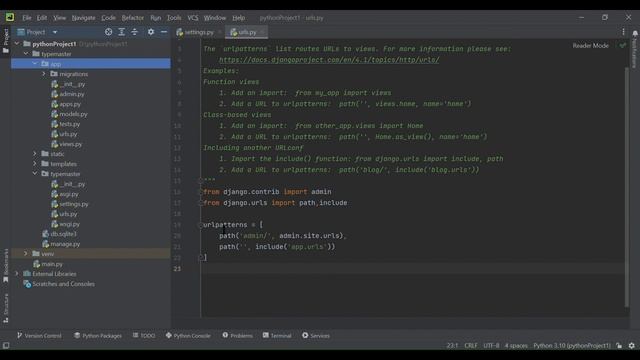This screenshot has width=640, height=360.
Task: Open the Project view dropdown arrow
Action: (x=55, y=32)
